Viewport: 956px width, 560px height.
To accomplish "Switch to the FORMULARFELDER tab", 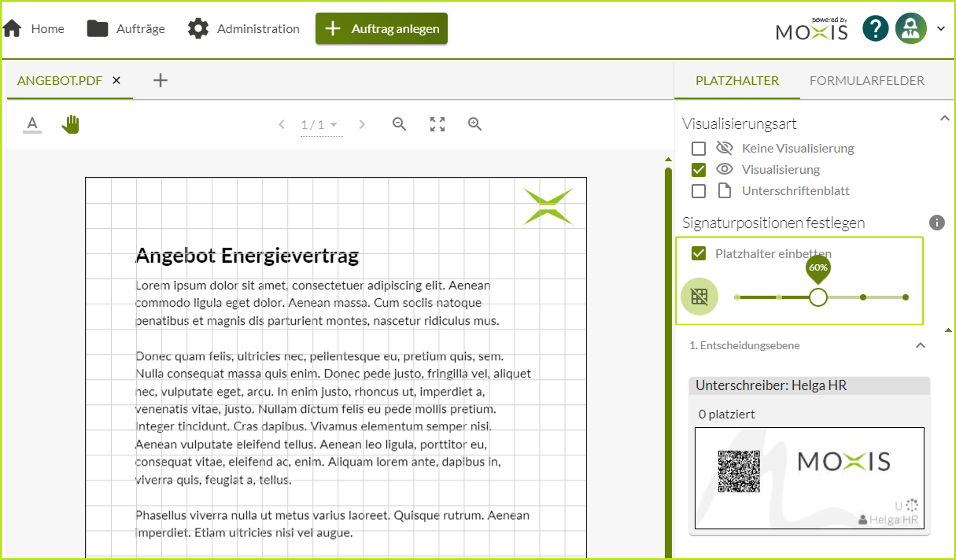I will click(x=867, y=80).
